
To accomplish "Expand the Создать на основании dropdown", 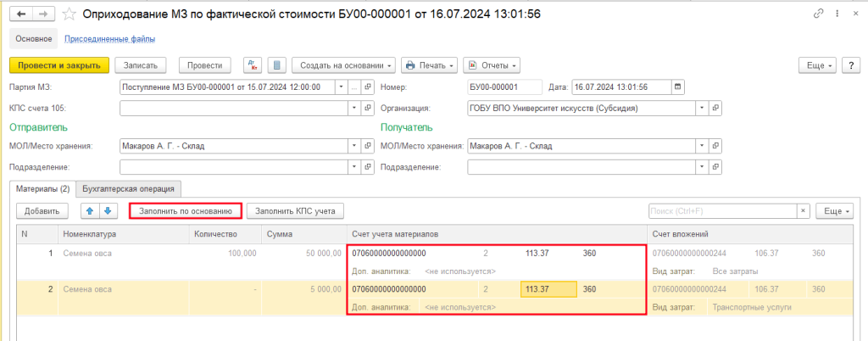I will (343, 65).
